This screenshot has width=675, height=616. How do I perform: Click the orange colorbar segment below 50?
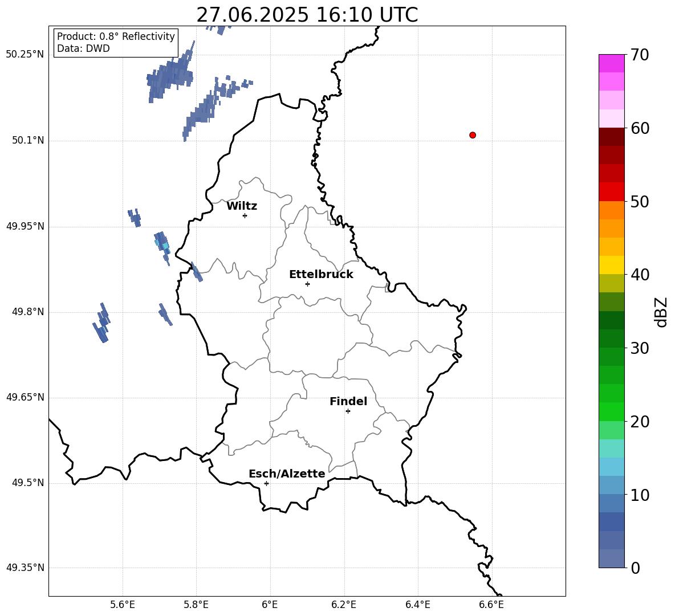coord(612,210)
